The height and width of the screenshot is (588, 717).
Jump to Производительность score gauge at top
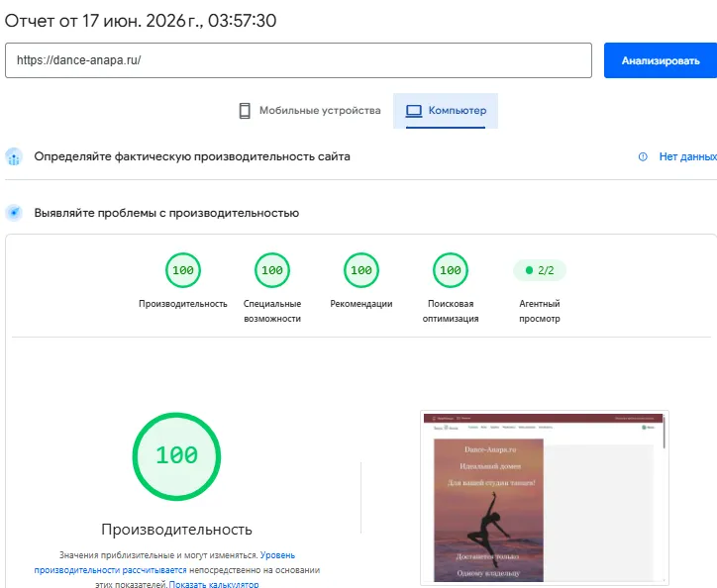point(183,270)
